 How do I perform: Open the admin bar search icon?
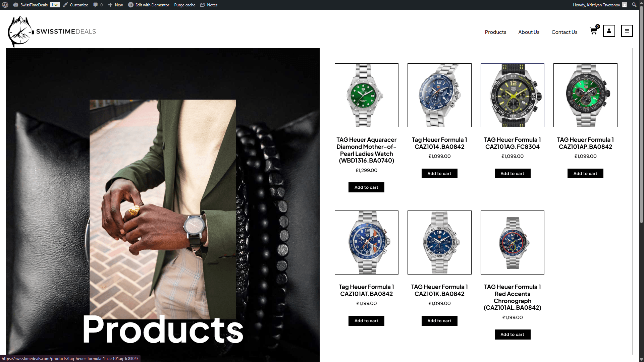pyautogui.click(x=634, y=5)
